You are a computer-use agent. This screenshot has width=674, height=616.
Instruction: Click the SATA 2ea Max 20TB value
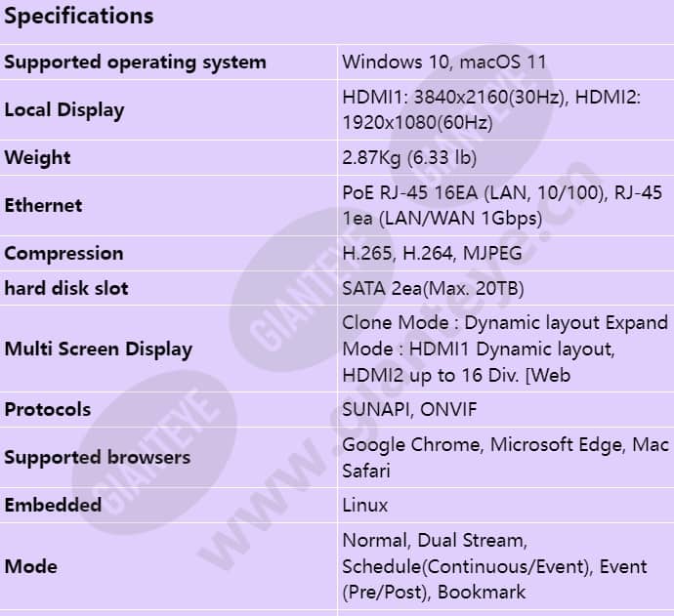[433, 289]
